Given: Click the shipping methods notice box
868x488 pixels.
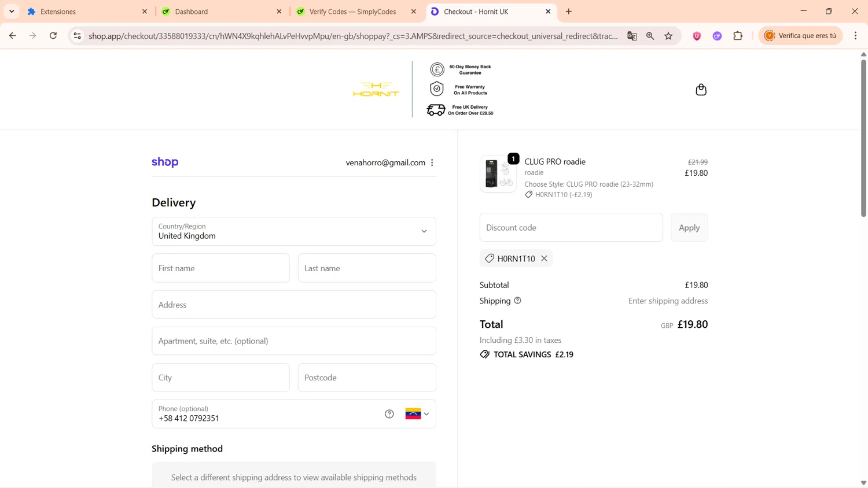Looking at the screenshot, I should point(294,475).
